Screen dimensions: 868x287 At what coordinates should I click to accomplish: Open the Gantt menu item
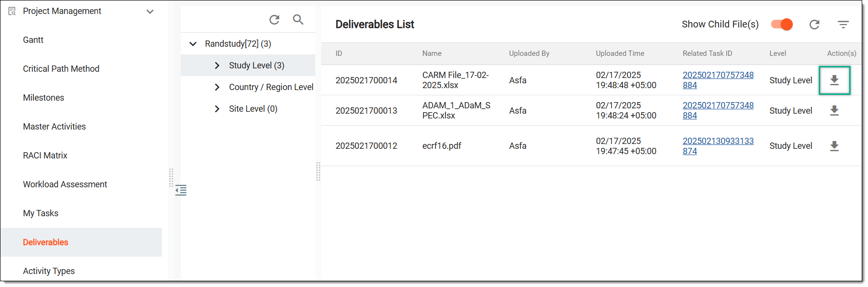(x=33, y=40)
